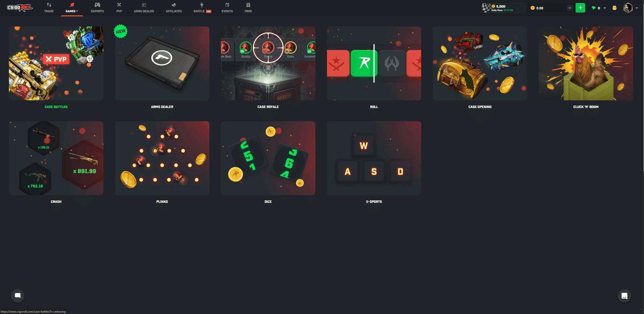Click the Case Opening label
Viewport: 644px width, 314px height.
pyautogui.click(x=480, y=107)
